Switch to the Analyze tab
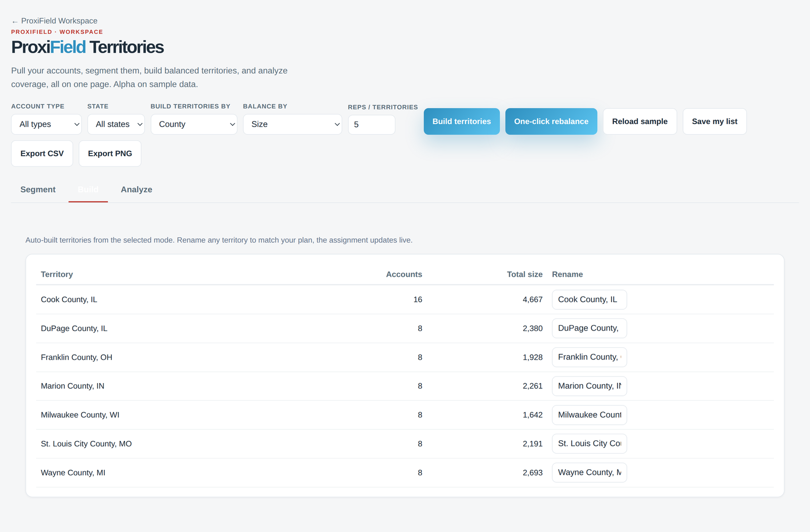 [x=137, y=189]
